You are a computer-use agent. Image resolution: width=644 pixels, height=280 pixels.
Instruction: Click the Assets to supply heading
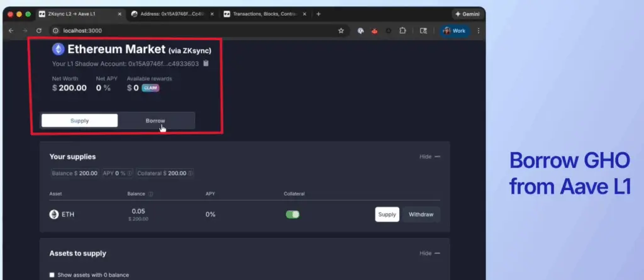[77, 254]
